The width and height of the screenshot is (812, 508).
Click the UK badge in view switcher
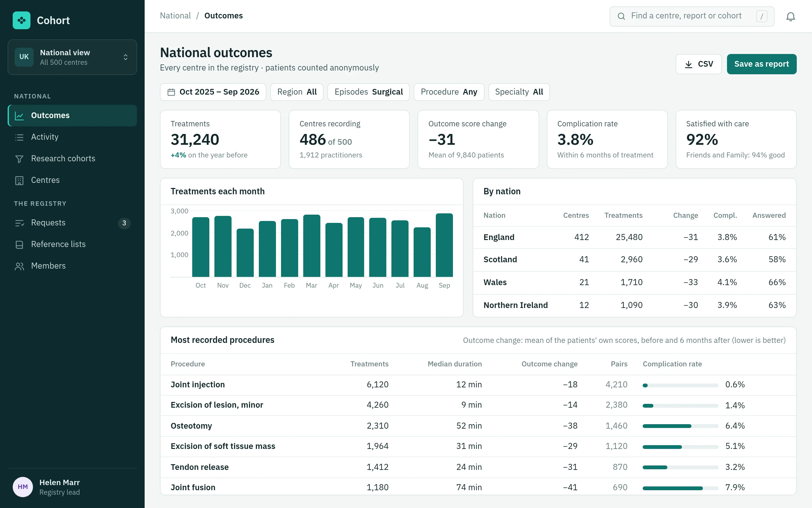[24, 57]
